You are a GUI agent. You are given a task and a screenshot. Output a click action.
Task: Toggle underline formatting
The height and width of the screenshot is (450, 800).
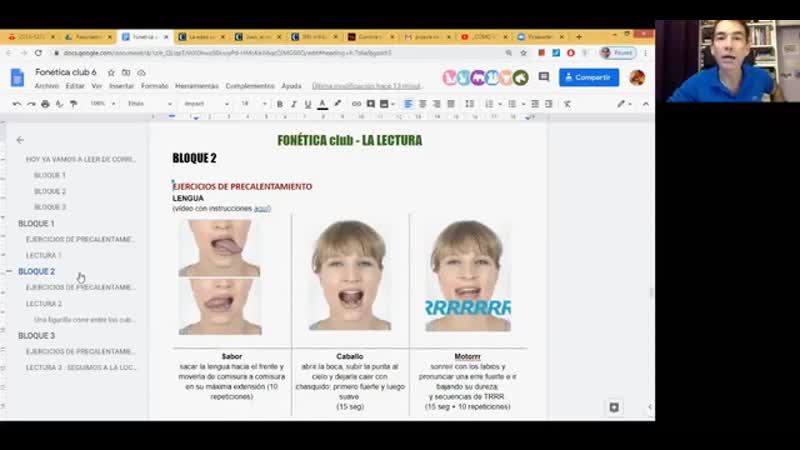tap(308, 104)
